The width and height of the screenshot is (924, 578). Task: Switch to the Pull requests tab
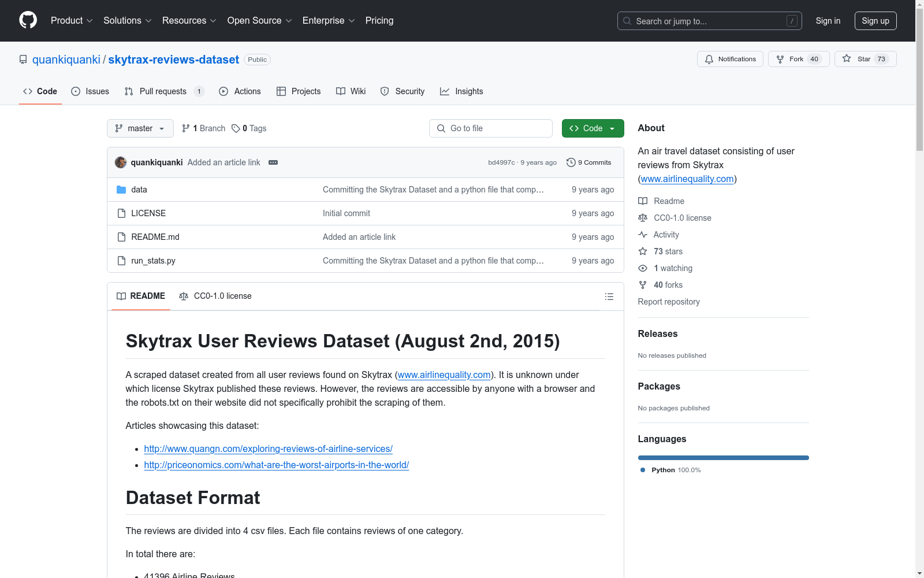coord(165,91)
